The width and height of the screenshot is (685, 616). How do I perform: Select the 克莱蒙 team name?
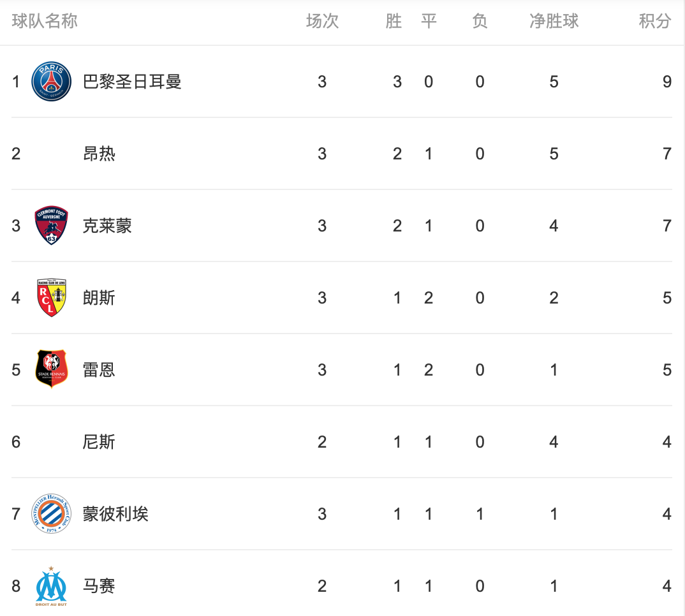107,226
